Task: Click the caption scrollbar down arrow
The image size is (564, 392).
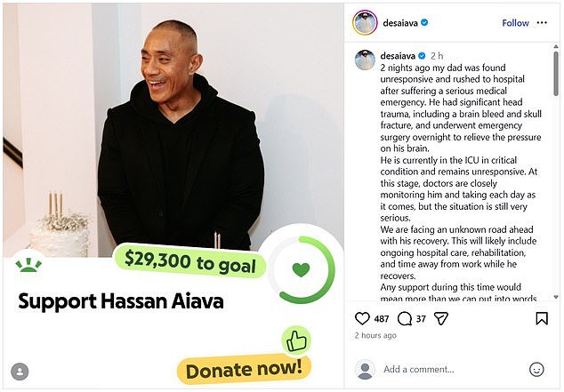Action: (x=556, y=297)
